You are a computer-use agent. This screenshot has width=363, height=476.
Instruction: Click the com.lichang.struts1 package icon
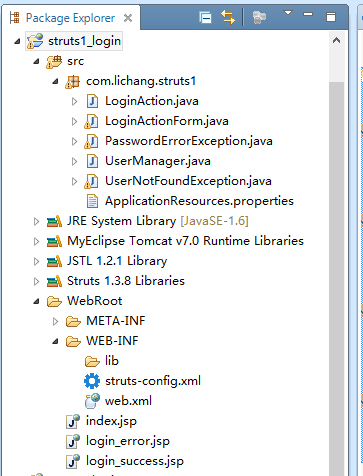click(73, 82)
